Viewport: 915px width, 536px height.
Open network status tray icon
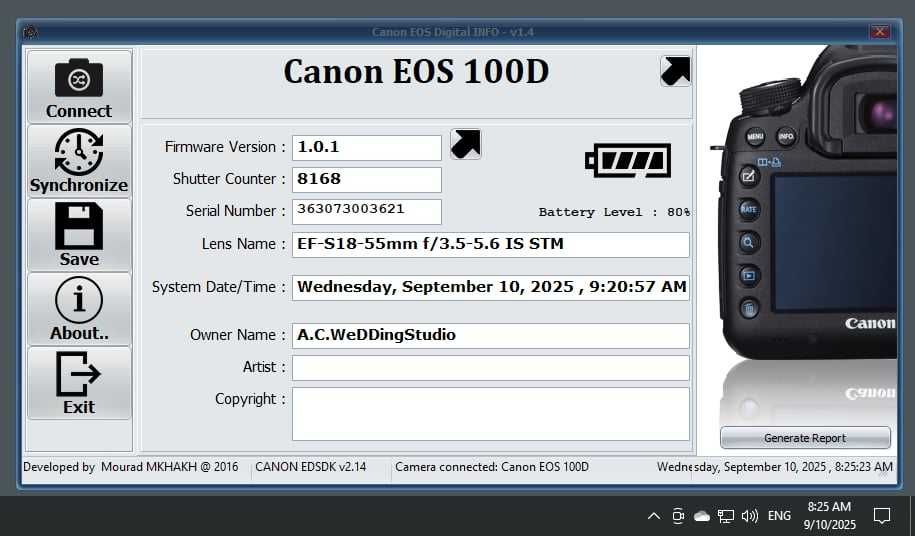pyautogui.click(x=725, y=516)
